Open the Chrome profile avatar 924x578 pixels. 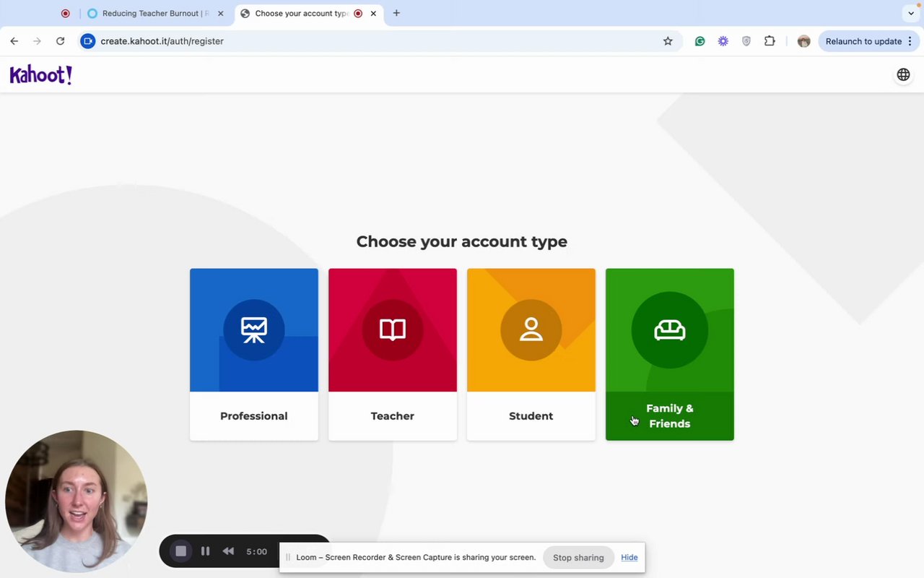coord(803,41)
